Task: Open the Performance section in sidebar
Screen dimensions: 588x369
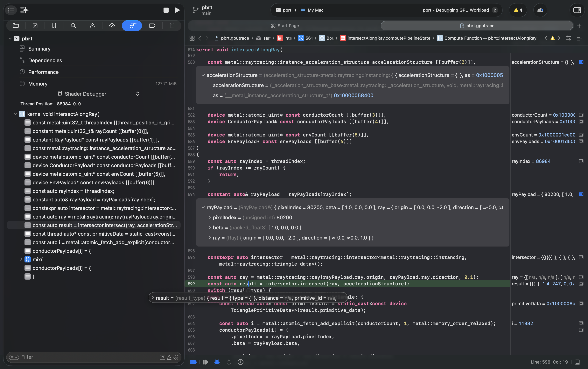Action: tap(43, 72)
